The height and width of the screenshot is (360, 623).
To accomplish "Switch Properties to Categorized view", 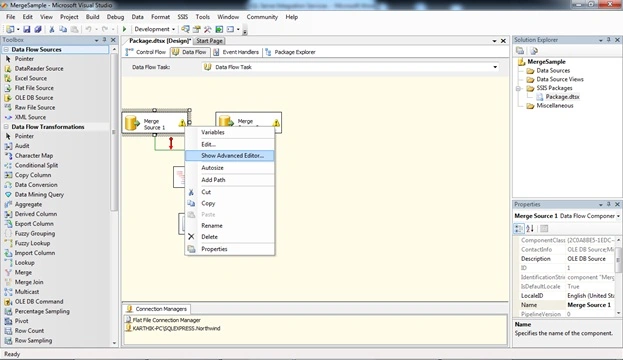I will coord(519,228).
